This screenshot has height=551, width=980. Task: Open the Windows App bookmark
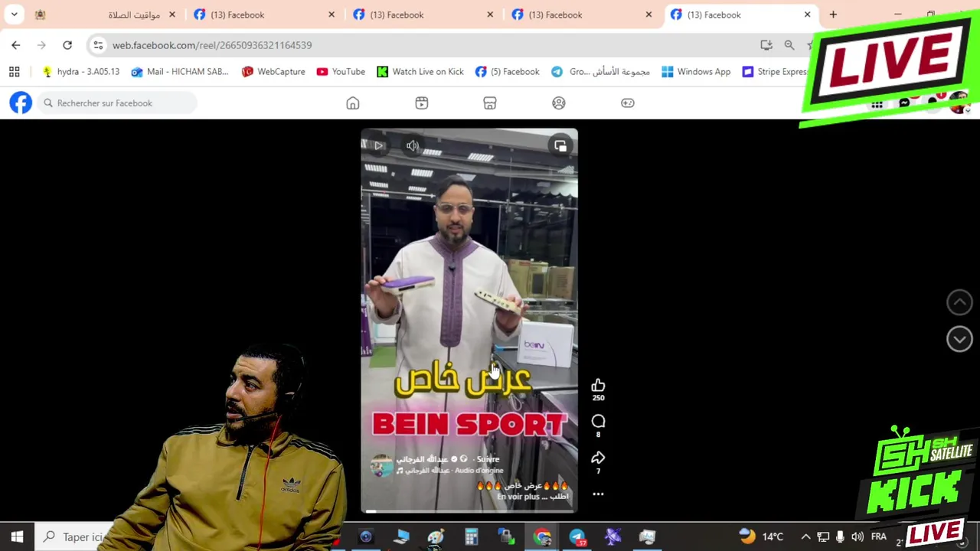point(696,72)
